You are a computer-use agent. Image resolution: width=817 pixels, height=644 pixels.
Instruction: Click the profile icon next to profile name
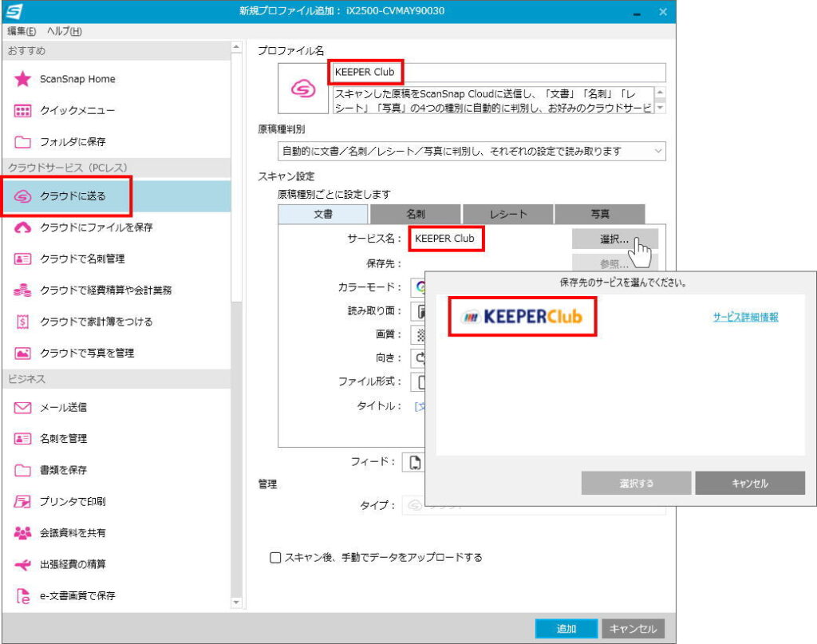302,89
